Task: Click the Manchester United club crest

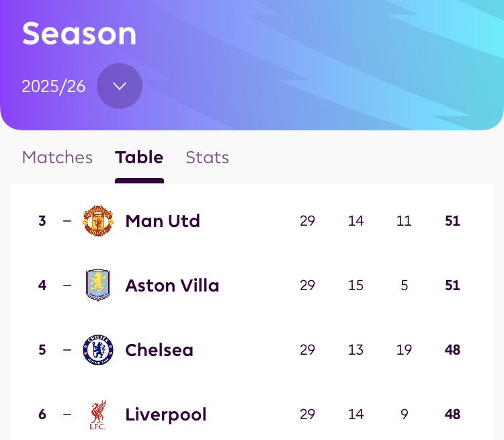Action: coord(98,221)
